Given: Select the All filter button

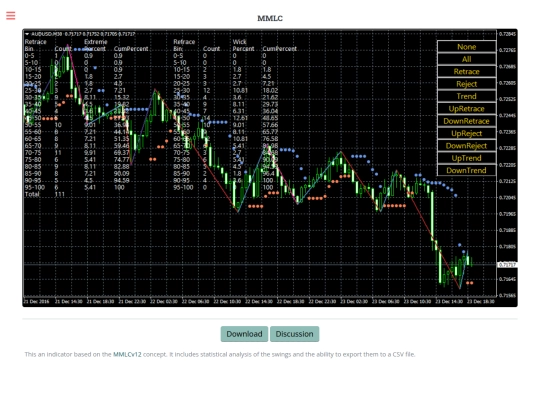Looking at the screenshot, I should (x=467, y=59).
